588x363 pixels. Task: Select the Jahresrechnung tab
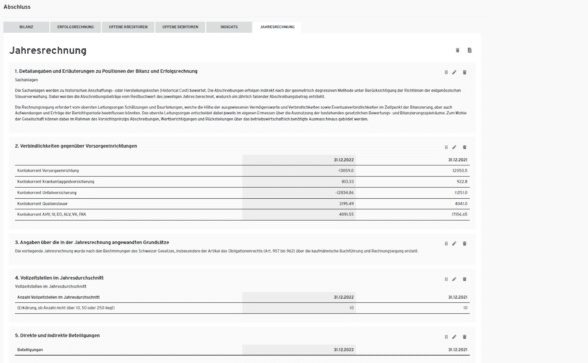(x=277, y=27)
